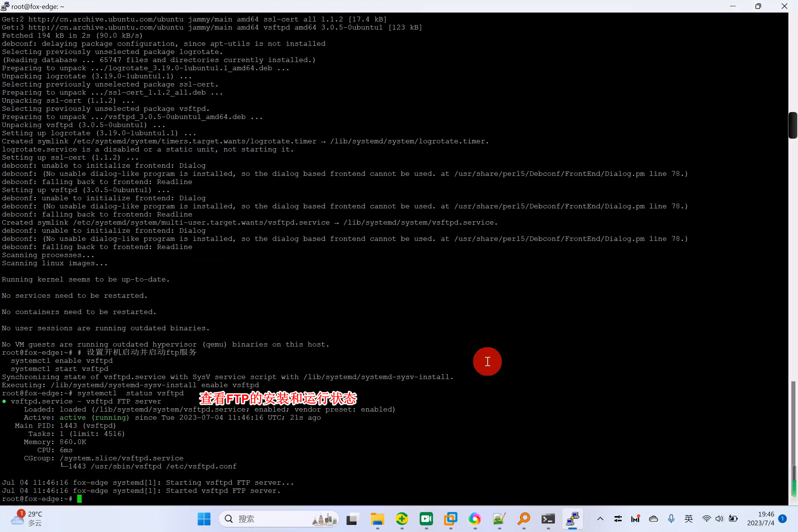798x532 pixels.
Task: Open the orange-blue VMware-style app on taskbar
Action: click(x=450, y=519)
